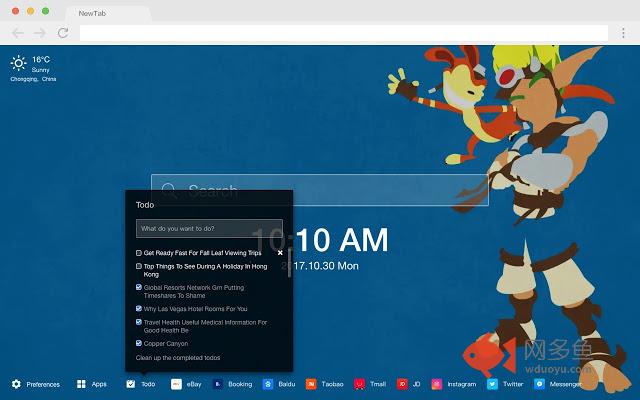Open the Twitter shortcut icon

click(x=492, y=384)
